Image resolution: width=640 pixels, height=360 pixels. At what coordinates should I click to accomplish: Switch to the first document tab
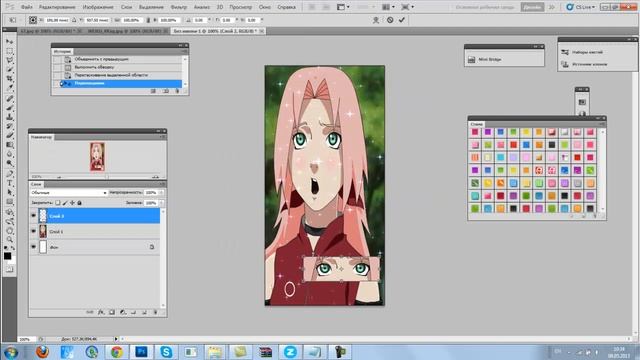(48, 31)
